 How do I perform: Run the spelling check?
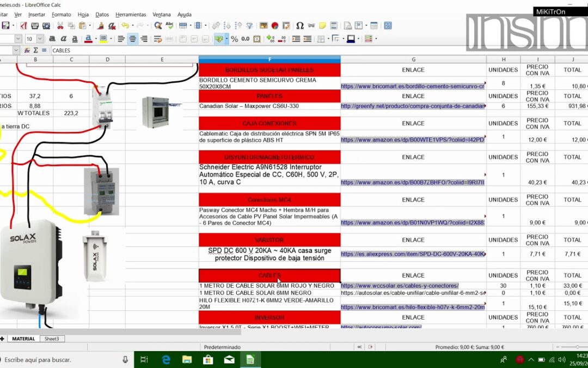169,26
